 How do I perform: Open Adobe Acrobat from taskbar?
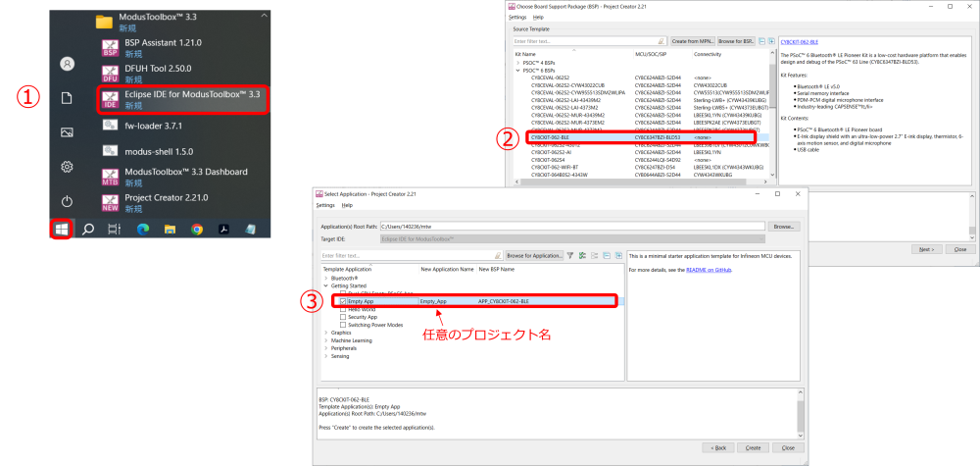223,230
